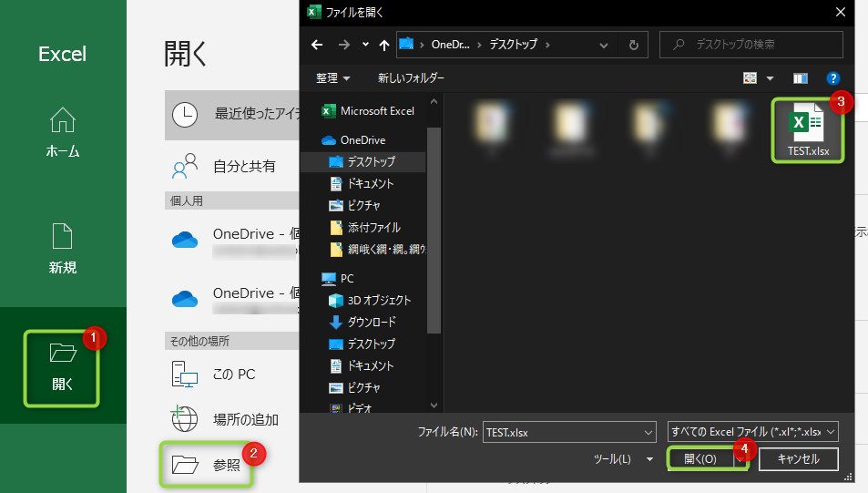Click the file name input field
The height and width of the screenshot is (493, 868).
(563, 432)
